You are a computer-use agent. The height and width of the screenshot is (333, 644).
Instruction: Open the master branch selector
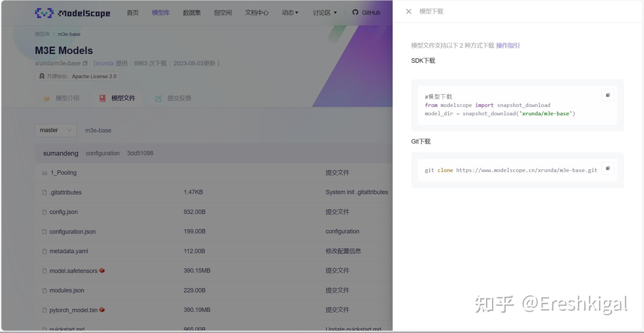(55, 130)
